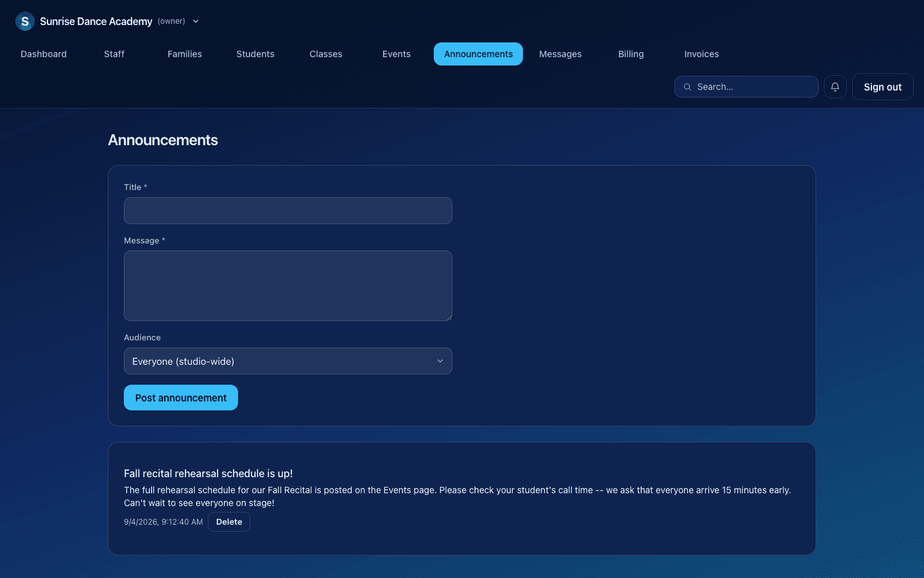Click the (owner) role label
The image size is (924, 578).
(x=171, y=21)
